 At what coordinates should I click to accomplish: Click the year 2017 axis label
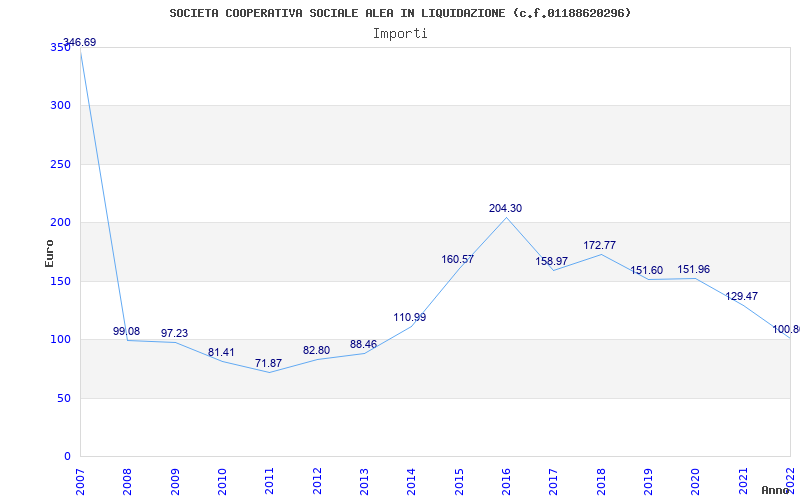pyautogui.click(x=554, y=482)
